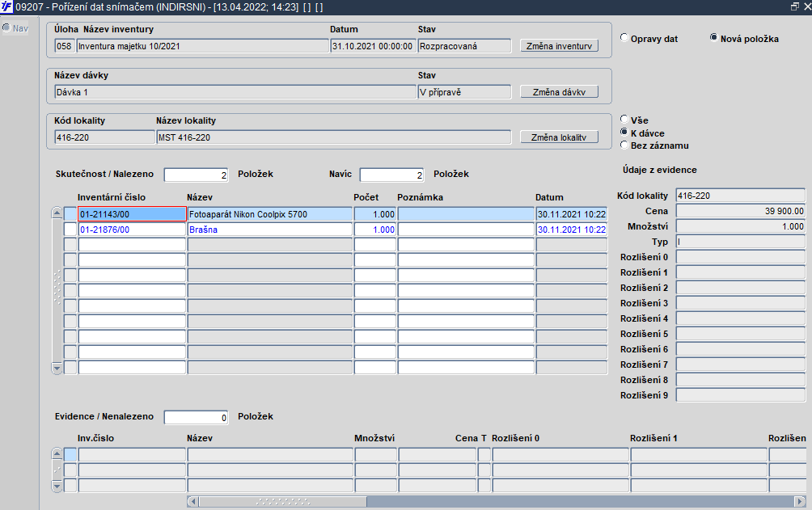Viewport: 812px width, 510px height.
Task: Click the Inventura majetku 10/2021 field
Action: coord(202,46)
